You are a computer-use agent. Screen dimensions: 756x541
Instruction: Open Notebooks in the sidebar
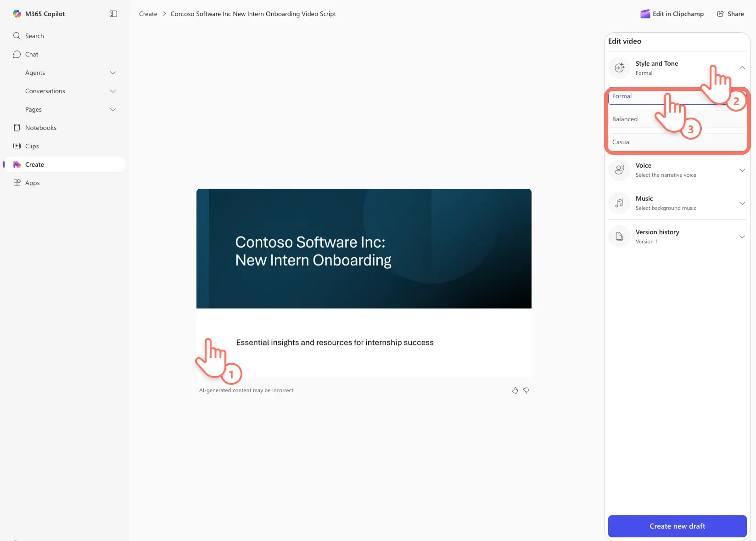pyautogui.click(x=64, y=128)
